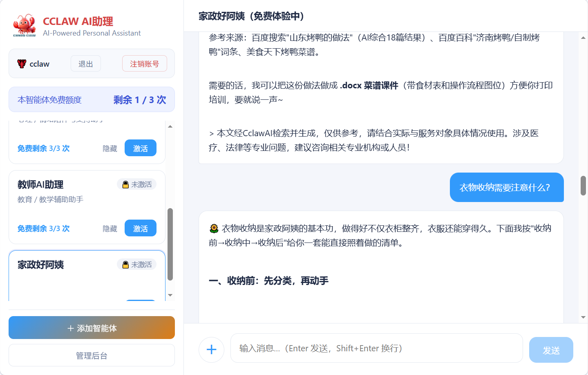Click the ClawAI disclaimer paragraph
The height and width of the screenshot is (375, 588).
374,140
